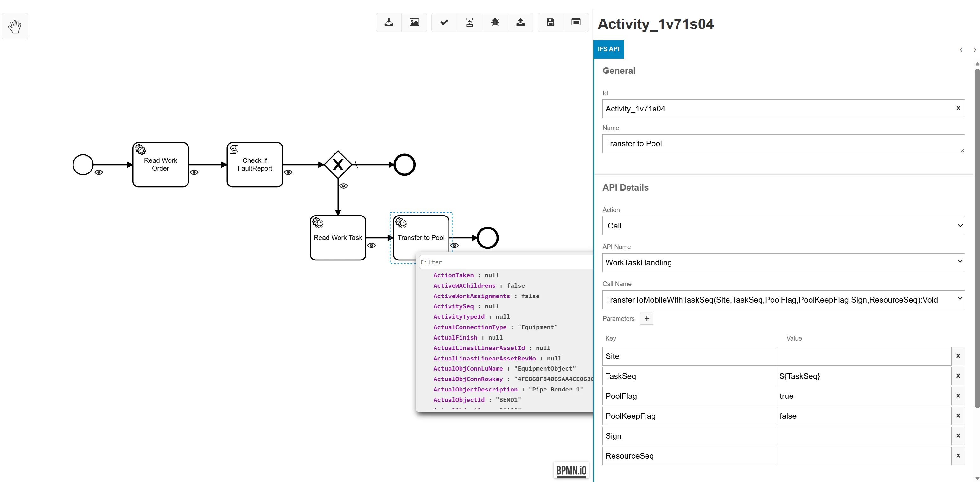980x482 pixels.
Task: Toggle eye icon after Check If FaultReport
Action: click(x=288, y=172)
